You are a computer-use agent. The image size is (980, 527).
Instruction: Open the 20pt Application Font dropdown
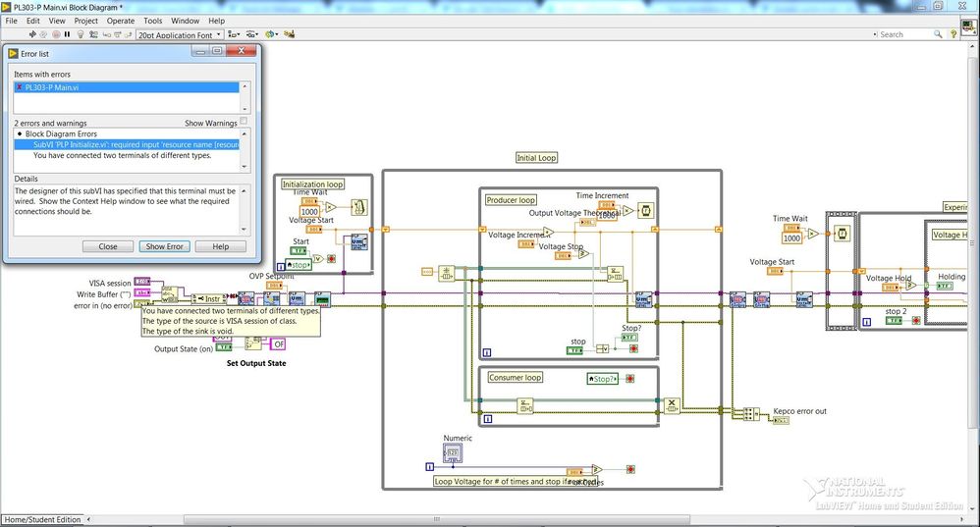click(x=180, y=35)
